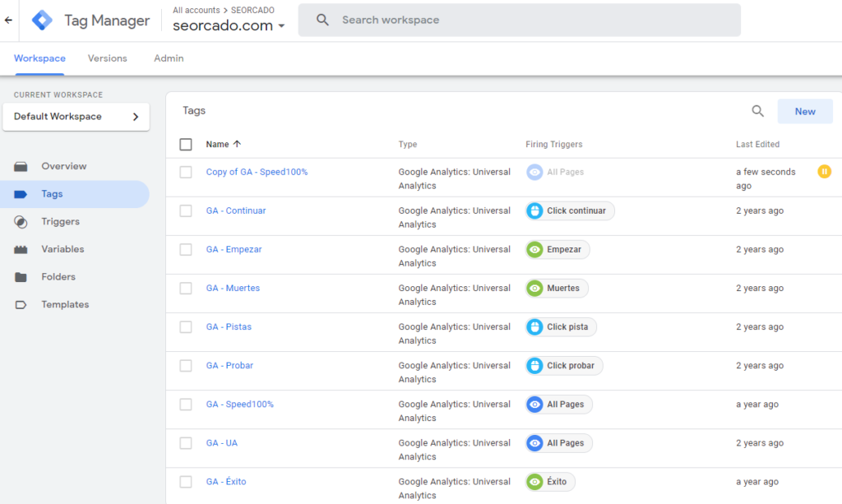Check the GA - UA row checkbox
842x504 pixels.
tap(186, 443)
